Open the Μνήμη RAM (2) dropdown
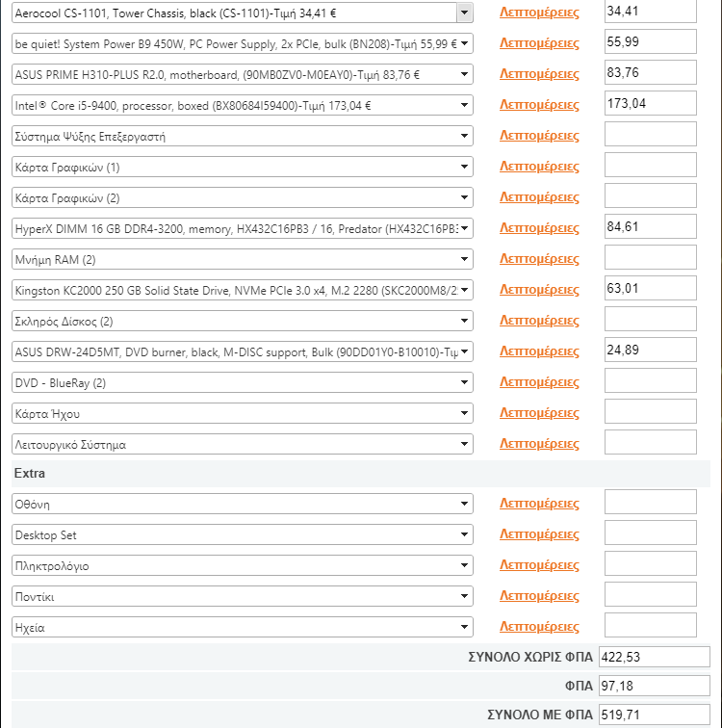 (x=243, y=259)
